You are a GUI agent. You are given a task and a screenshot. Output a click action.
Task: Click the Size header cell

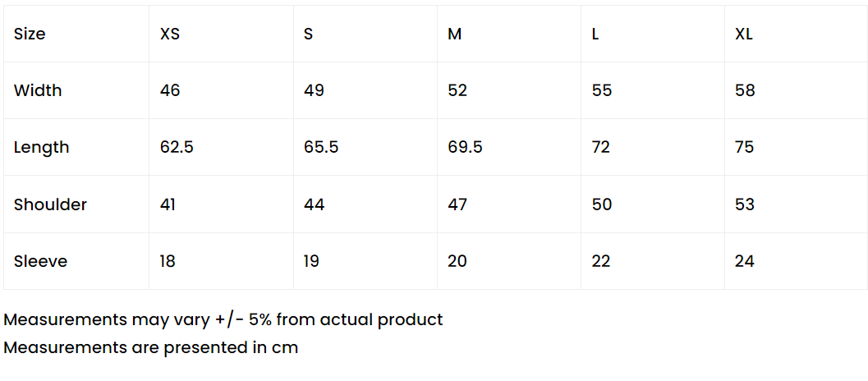point(76,34)
